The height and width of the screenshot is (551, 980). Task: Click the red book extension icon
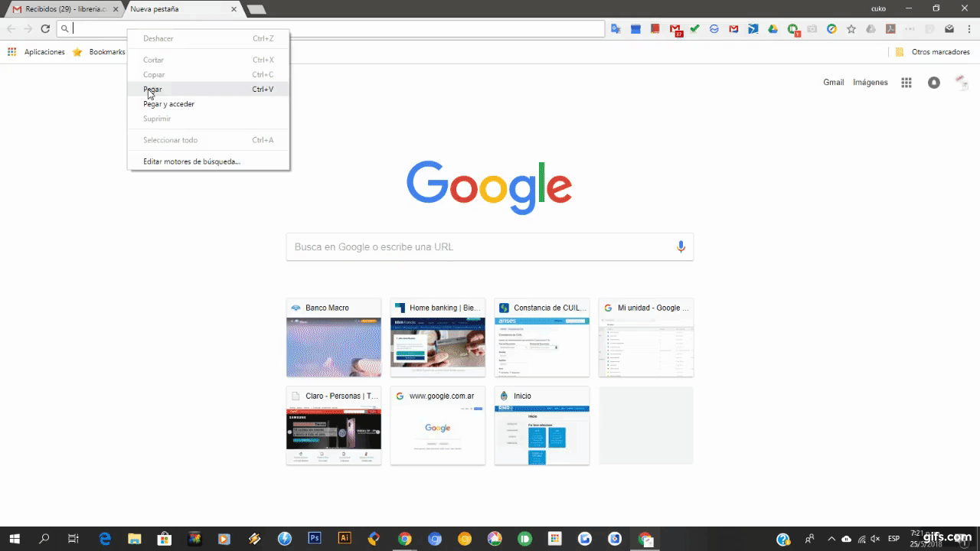tap(655, 29)
